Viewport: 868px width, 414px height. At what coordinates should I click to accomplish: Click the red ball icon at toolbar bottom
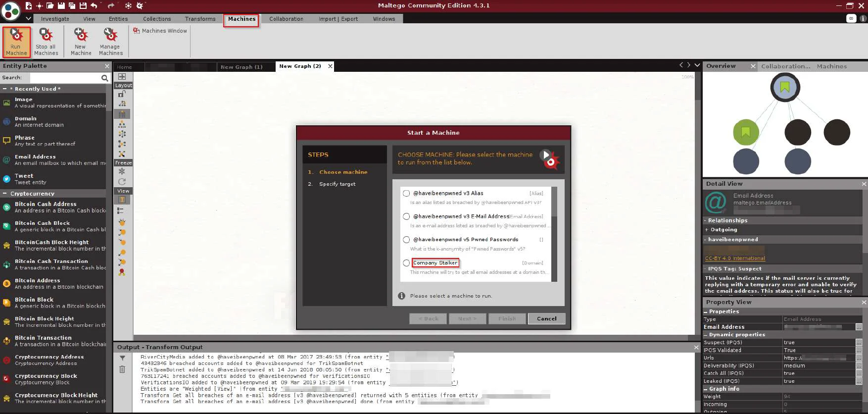[x=122, y=272]
